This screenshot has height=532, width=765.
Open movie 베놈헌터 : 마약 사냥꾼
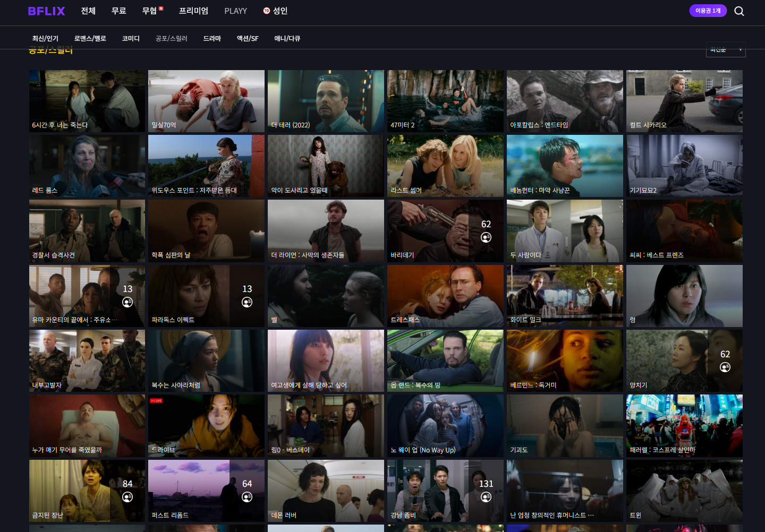[x=565, y=166]
